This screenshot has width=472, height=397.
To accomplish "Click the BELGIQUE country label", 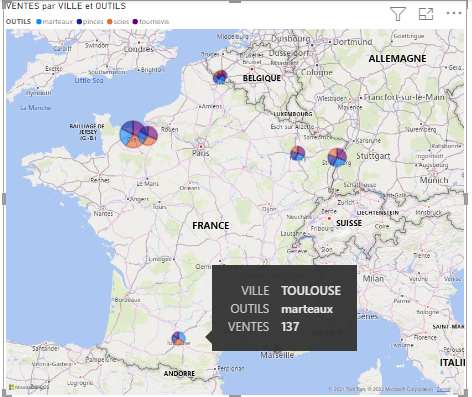I will coord(262,78).
